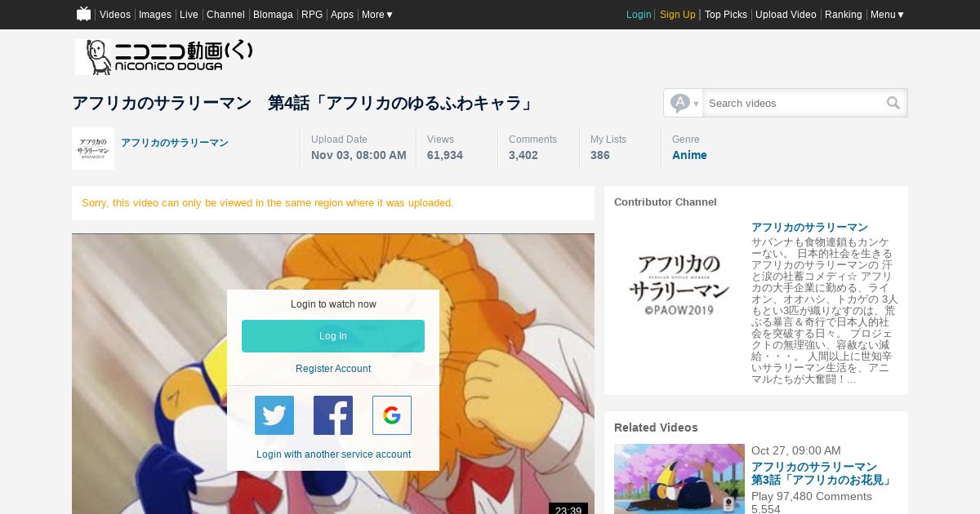The width and height of the screenshot is (980, 514).
Task: Click Login with another service account
Action: coord(333,454)
